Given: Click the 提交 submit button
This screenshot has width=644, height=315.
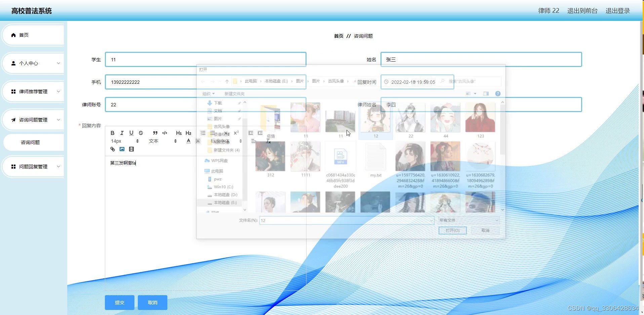Looking at the screenshot, I should pyautogui.click(x=120, y=303).
